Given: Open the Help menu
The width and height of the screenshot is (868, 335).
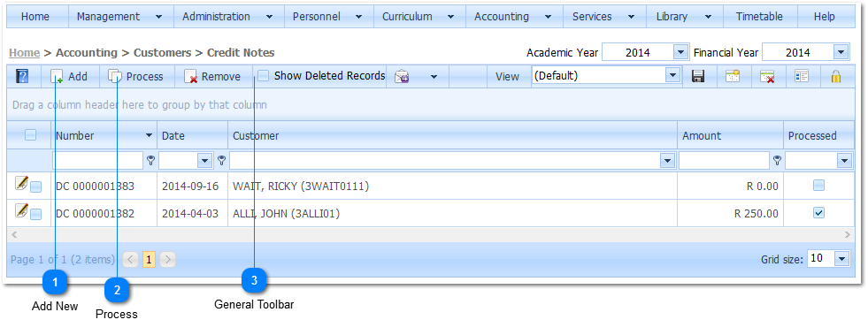Looking at the screenshot, I should coord(825,17).
